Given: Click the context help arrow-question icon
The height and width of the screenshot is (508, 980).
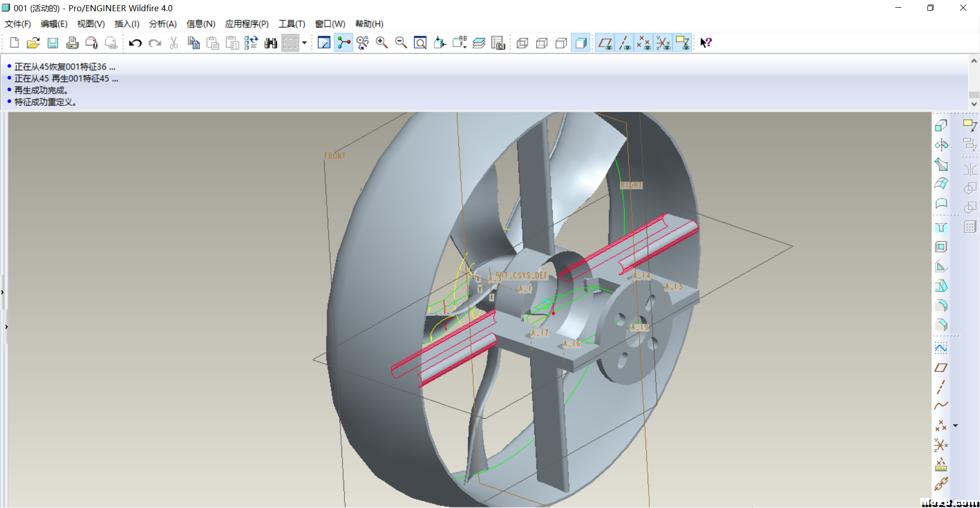Looking at the screenshot, I should [706, 43].
